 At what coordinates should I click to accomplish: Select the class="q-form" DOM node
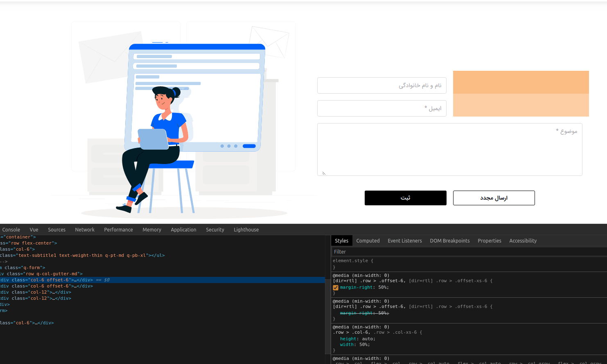coord(162,267)
